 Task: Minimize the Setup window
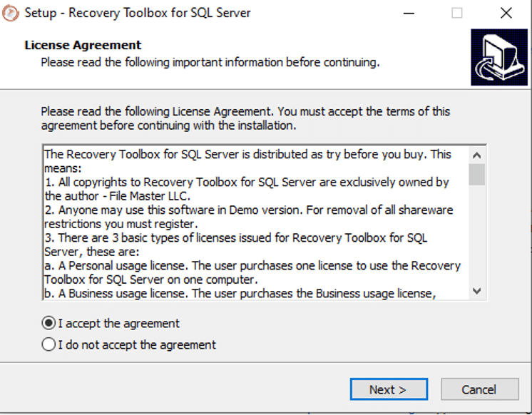tap(409, 13)
